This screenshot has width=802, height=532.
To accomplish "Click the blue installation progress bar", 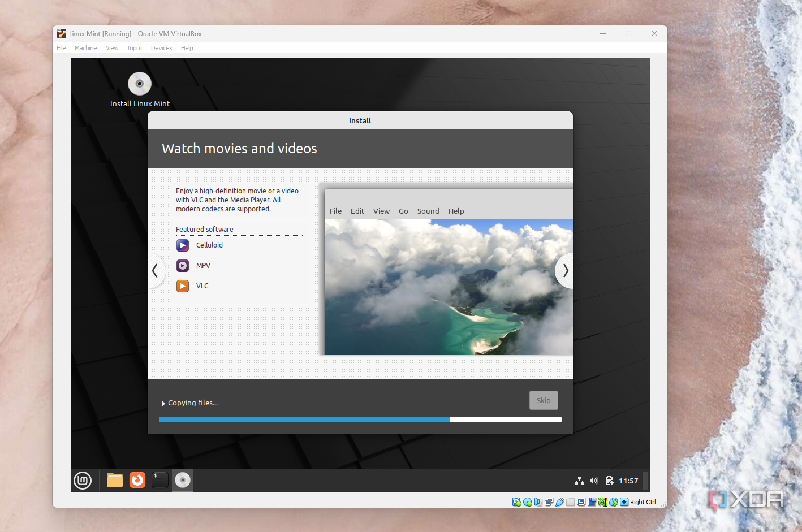I will pyautogui.click(x=304, y=419).
